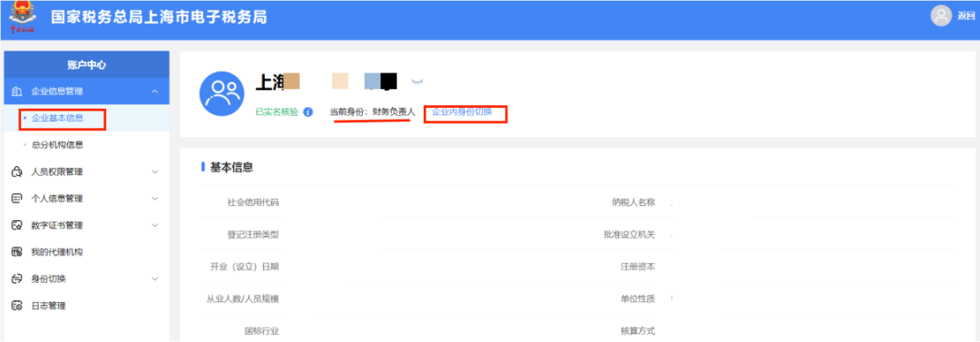Click the 社会信用代码 label
Screen dimensions: 980x342
click(x=252, y=202)
